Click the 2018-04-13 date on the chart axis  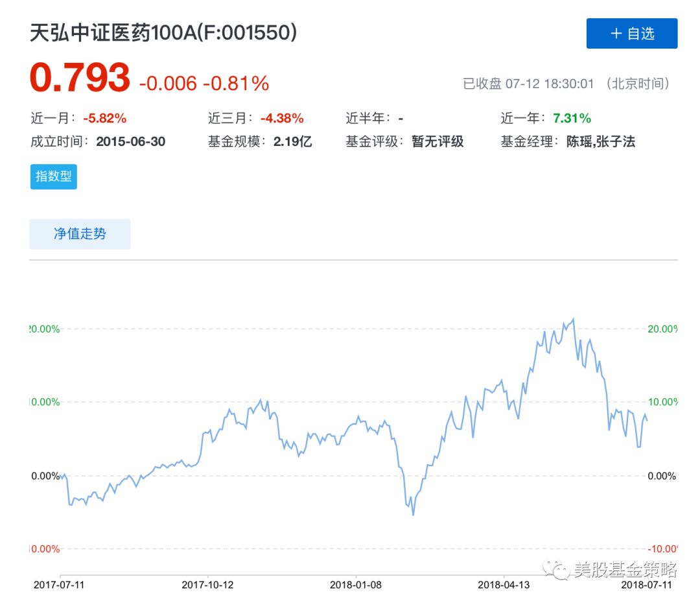click(x=504, y=585)
